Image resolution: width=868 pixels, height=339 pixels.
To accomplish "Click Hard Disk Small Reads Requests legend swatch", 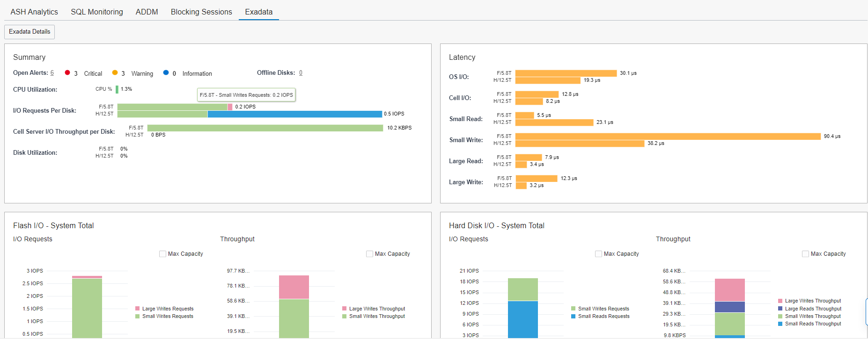I will point(574,317).
